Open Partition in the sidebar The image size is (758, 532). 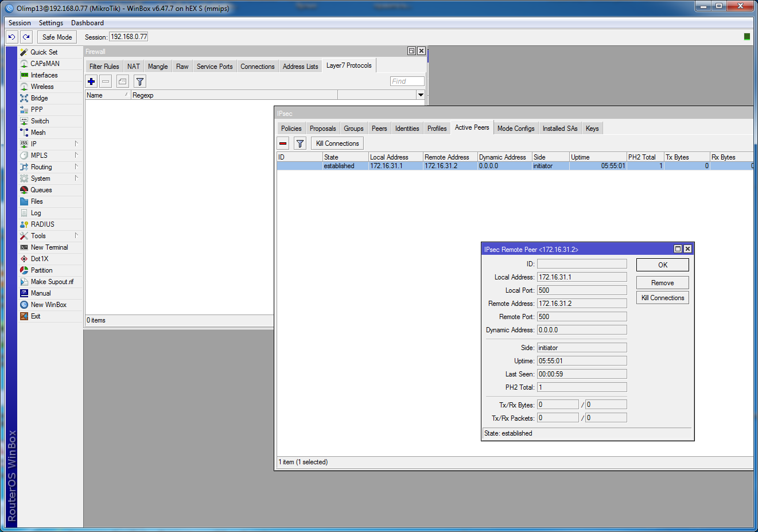41,270
